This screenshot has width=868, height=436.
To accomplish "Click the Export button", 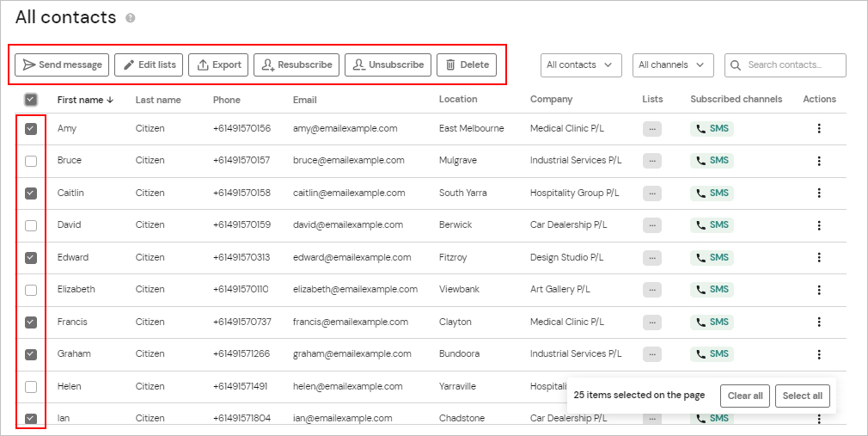I will [x=218, y=64].
